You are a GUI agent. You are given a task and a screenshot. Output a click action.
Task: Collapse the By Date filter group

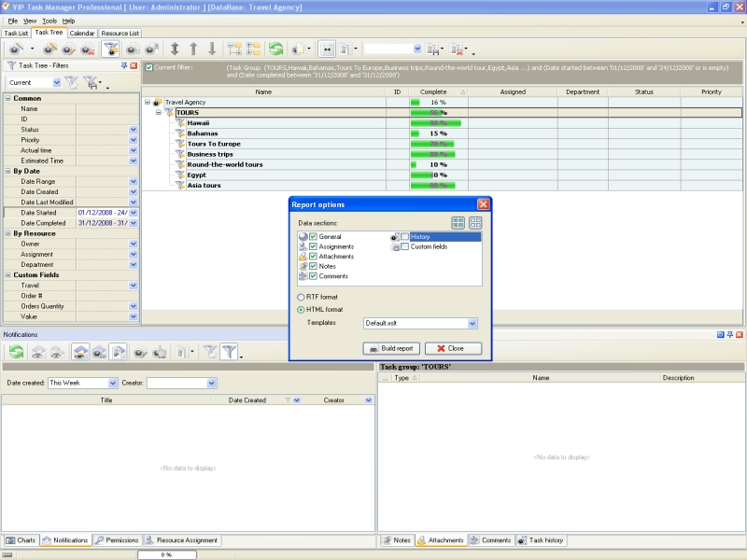(x=7, y=171)
